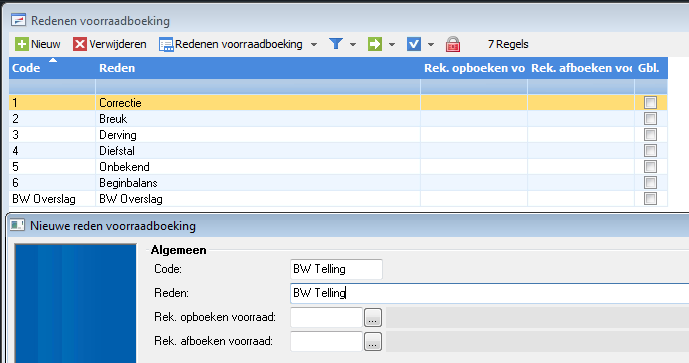The height and width of the screenshot is (363, 689).
Task: Click the green plus Nieuw icon
Action: coord(22,44)
